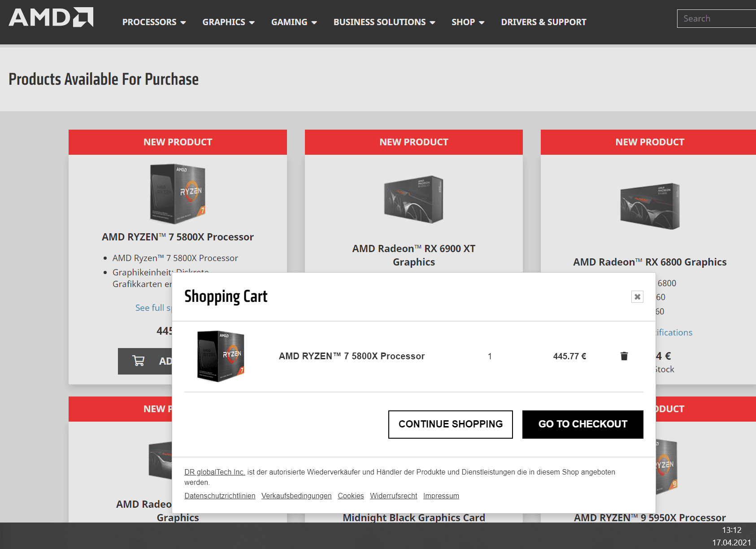Click the cart item name AMD RYZEN 7 5800X
This screenshot has height=549, width=756.
pos(352,356)
